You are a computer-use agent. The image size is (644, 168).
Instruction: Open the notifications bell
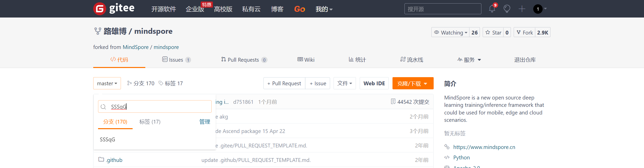click(x=492, y=9)
